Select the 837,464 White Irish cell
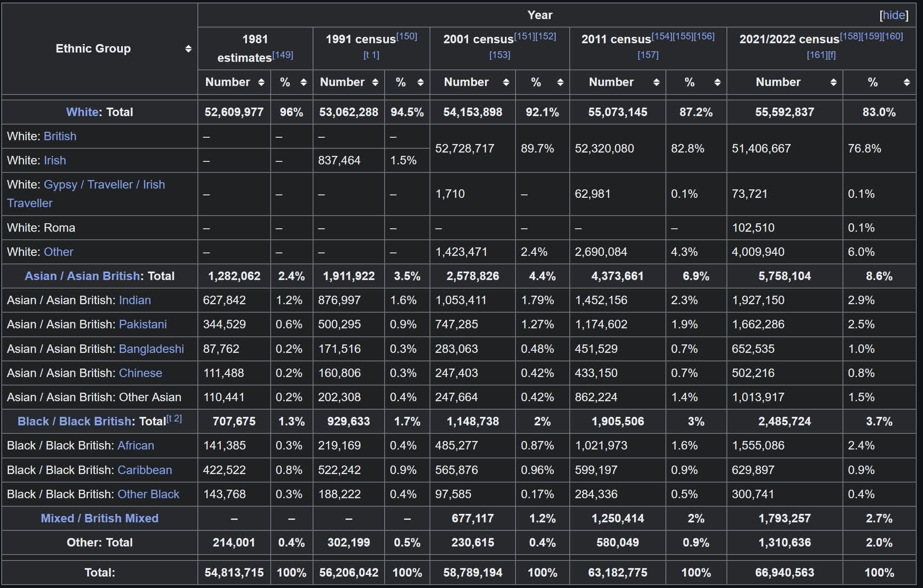 (349, 160)
